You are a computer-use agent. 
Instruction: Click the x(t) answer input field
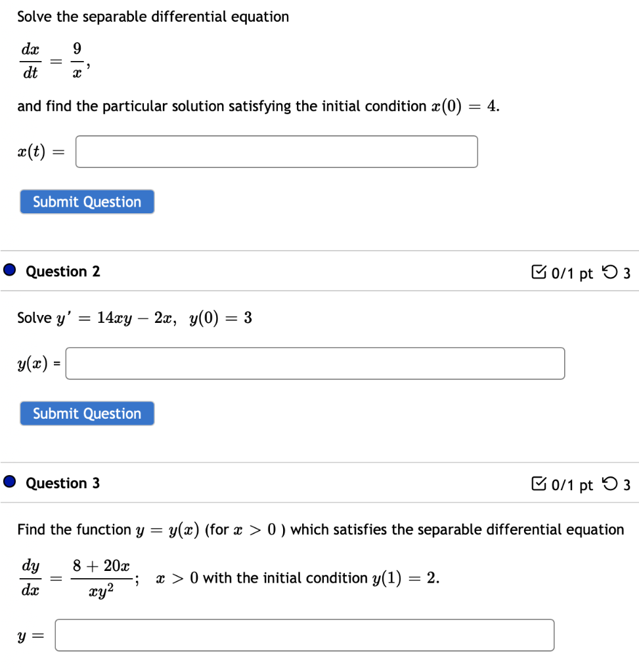[x=276, y=152]
